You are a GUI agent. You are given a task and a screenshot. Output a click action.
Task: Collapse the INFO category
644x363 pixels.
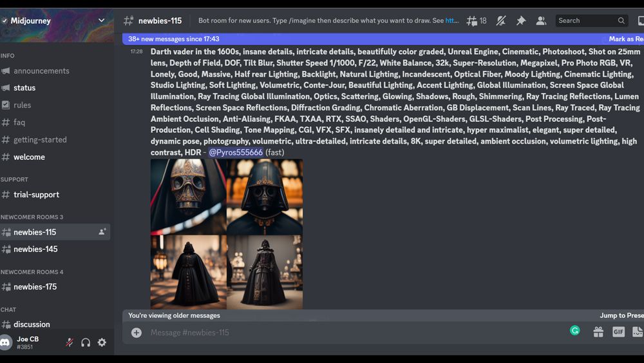point(7,55)
